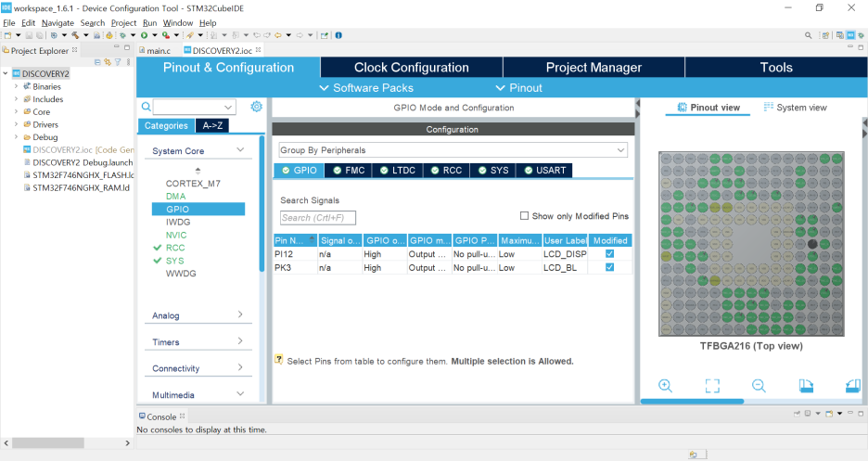Viewport: 868px width, 461px height.
Task: Expand the Drivers folder in Project Explorer
Action: [x=16, y=124]
